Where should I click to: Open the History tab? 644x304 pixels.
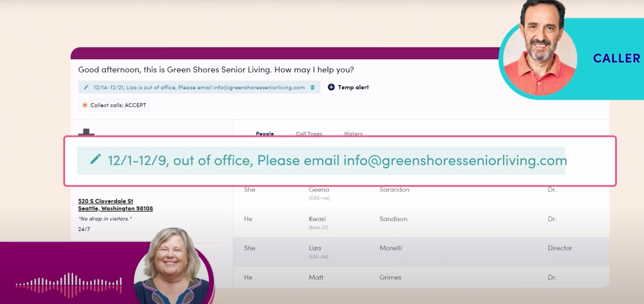[353, 134]
